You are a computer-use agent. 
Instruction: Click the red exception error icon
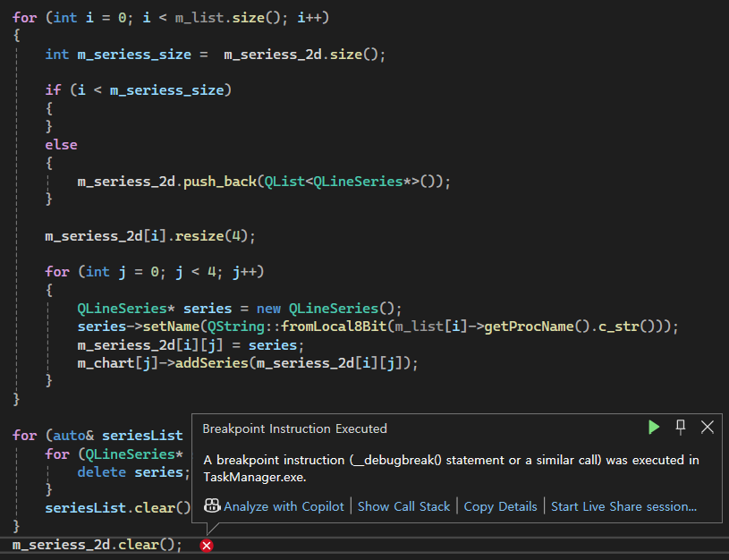click(x=207, y=546)
